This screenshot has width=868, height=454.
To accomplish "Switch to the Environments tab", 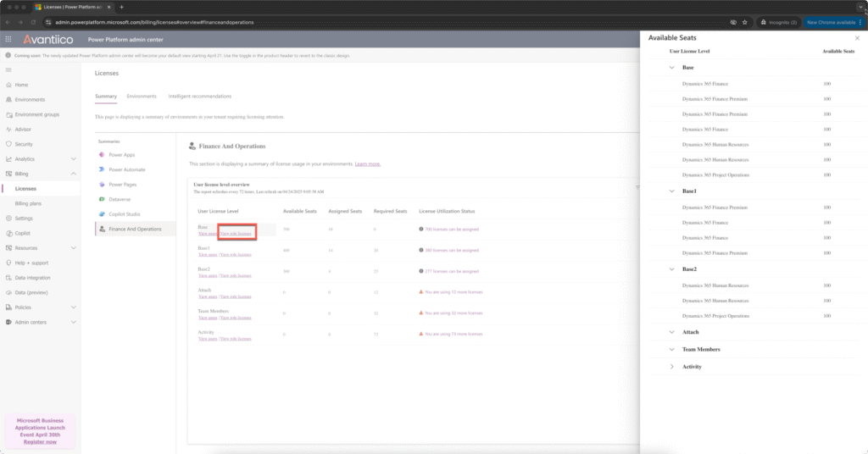I will [x=142, y=97].
